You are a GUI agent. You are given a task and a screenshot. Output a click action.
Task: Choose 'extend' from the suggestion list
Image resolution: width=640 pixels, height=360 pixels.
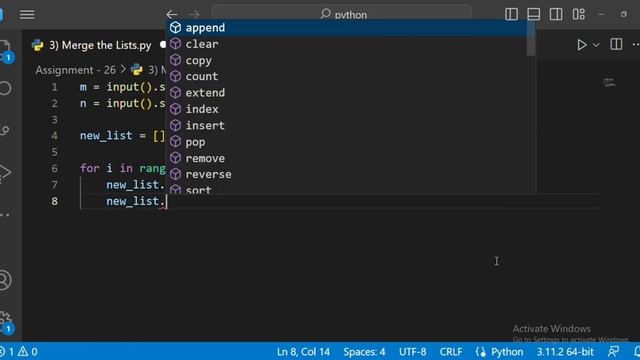(347, 93)
